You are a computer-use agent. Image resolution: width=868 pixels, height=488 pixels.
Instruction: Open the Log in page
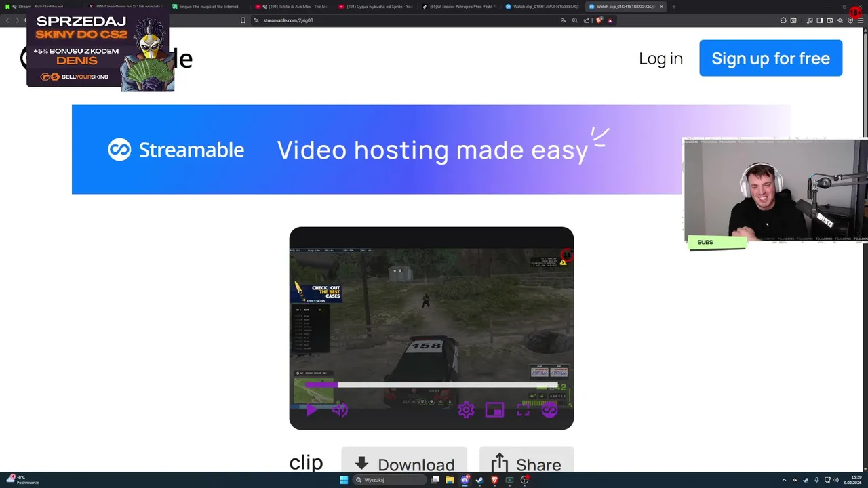pos(660,58)
